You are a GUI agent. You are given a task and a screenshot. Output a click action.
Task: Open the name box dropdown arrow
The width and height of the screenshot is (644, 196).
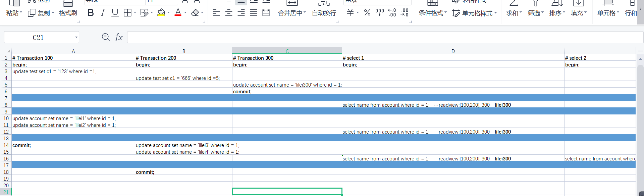76,37
